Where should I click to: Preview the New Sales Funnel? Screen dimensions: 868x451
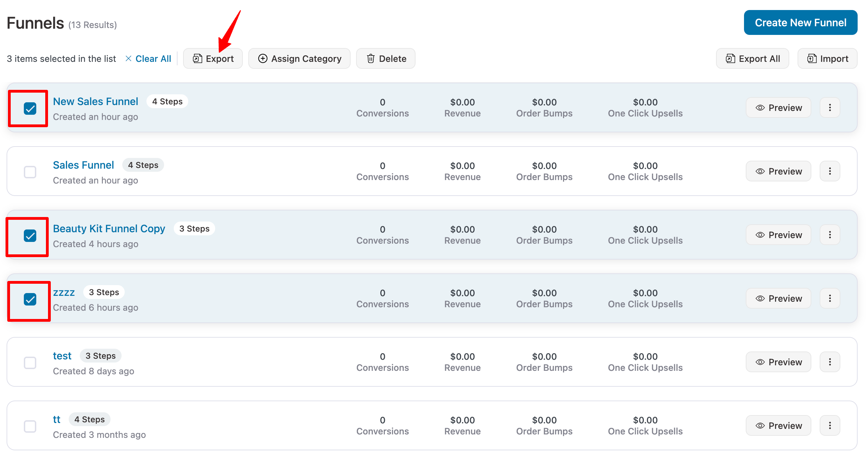pos(779,108)
